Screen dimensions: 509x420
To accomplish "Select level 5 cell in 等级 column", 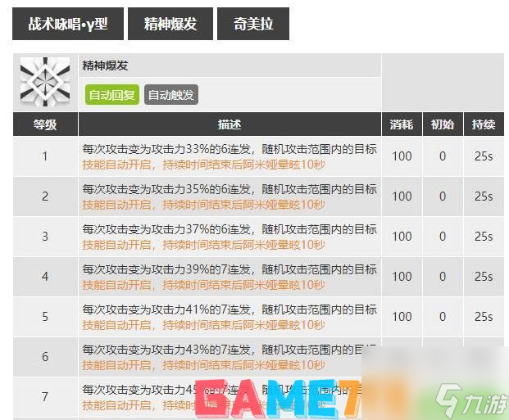I will 45,317.
